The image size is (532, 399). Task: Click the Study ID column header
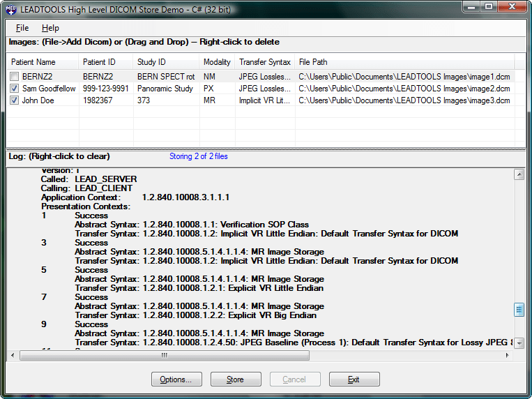pyautogui.click(x=167, y=62)
